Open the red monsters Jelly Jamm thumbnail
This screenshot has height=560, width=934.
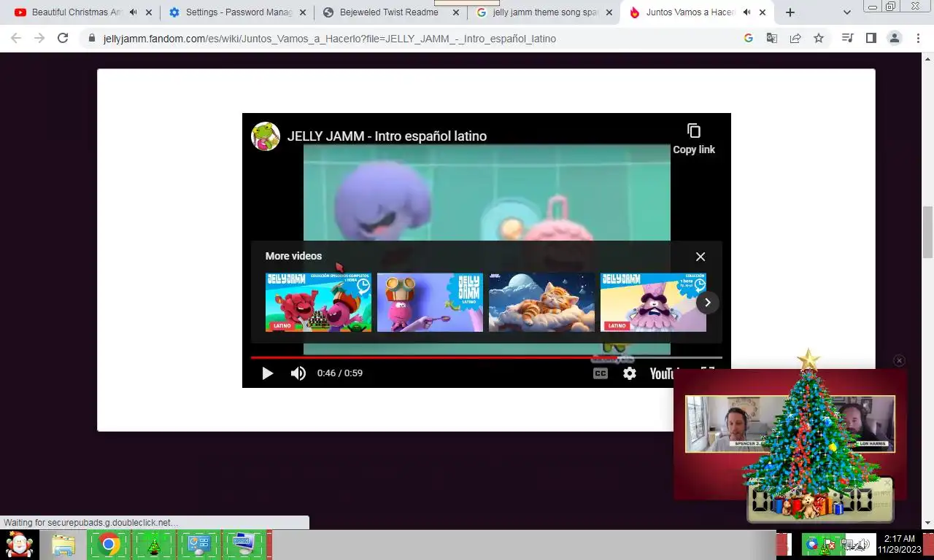(x=318, y=303)
